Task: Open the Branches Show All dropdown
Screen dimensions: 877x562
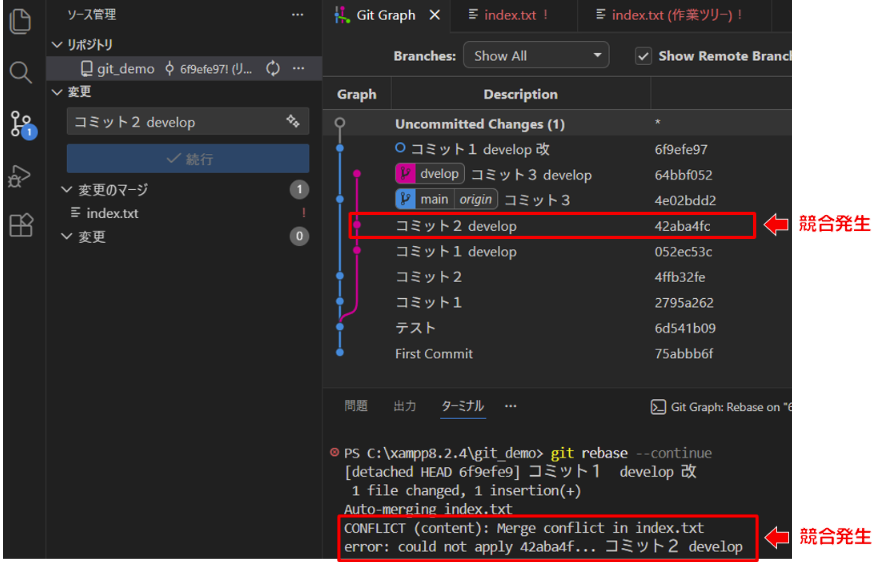Action: pyautogui.click(x=535, y=56)
